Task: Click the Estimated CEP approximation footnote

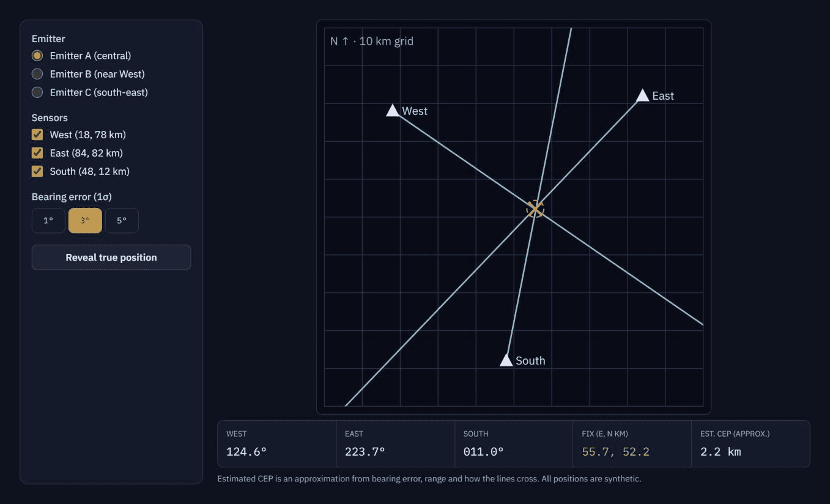Action: [x=429, y=479]
